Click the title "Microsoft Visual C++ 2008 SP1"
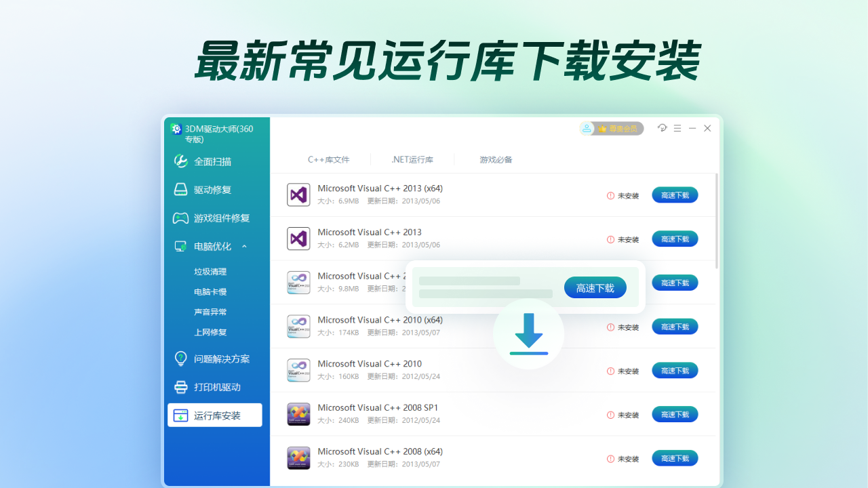Image resolution: width=868 pixels, height=488 pixels. [x=378, y=407]
